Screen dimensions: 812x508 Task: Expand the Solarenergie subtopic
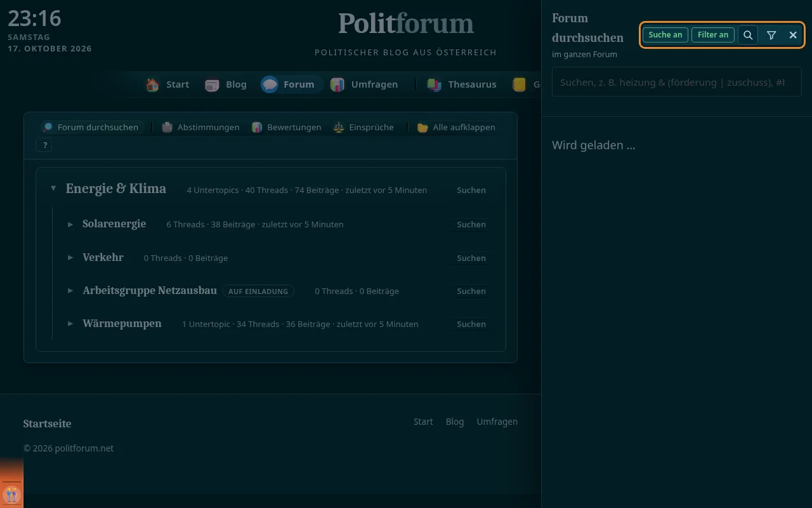(x=70, y=224)
